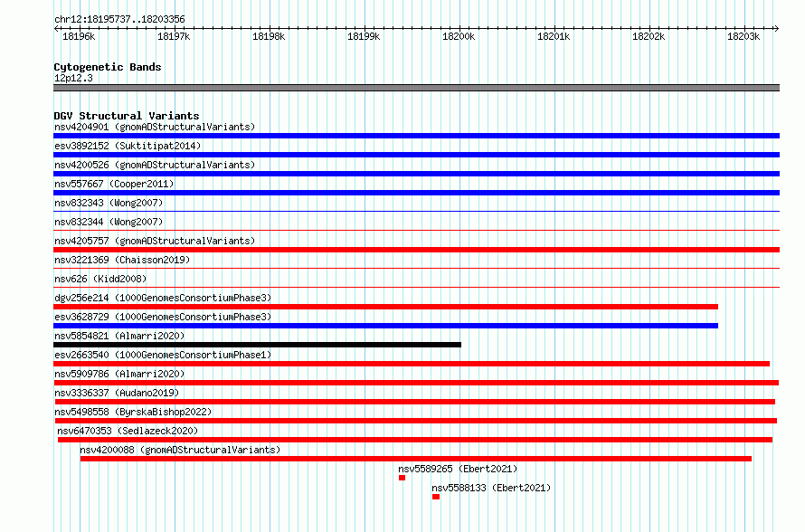Click the chr12:18195737..18203356 region label

click(119, 19)
